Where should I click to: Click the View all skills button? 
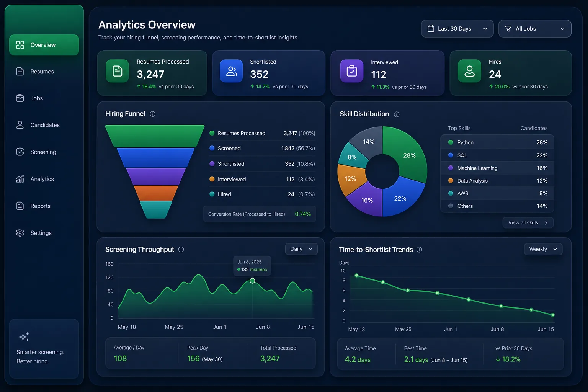(x=528, y=222)
